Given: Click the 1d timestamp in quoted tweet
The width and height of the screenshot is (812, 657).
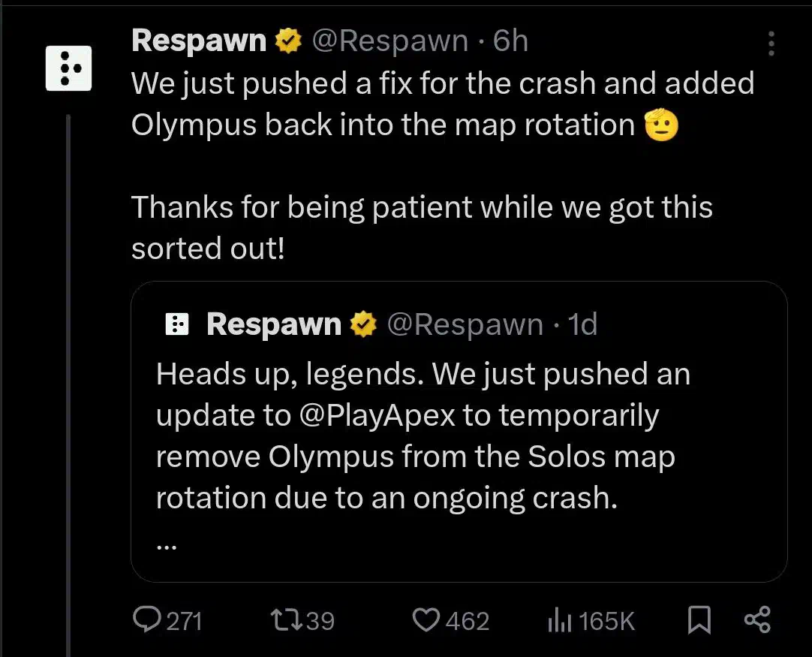Looking at the screenshot, I should pos(582,324).
